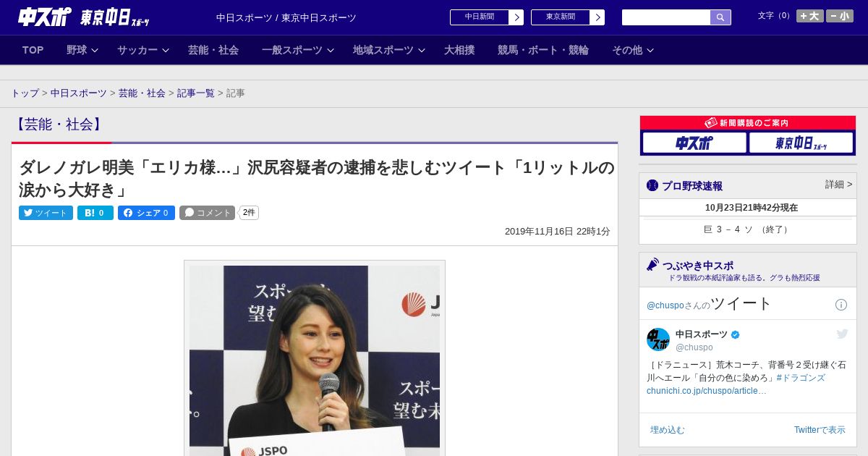The height and width of the screenshot is (456, 868).
Task: Click つぶやき中スポ megaphone icon
Action: pos(653,265)
